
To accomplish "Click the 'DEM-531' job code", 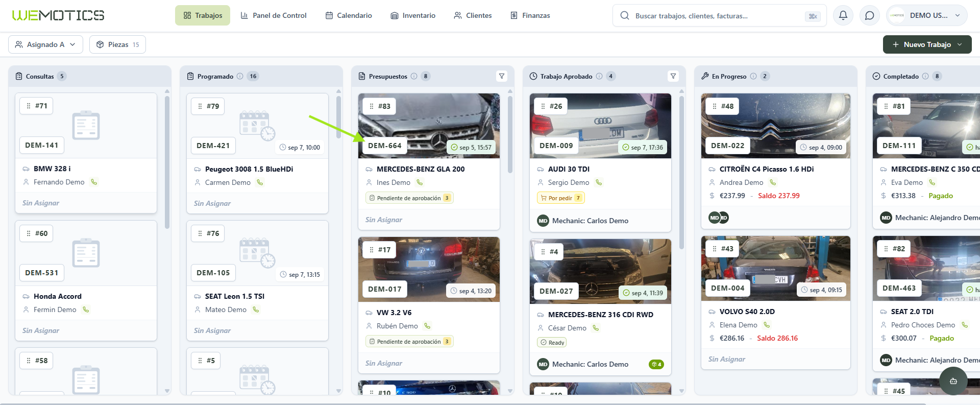I will 42,273.
